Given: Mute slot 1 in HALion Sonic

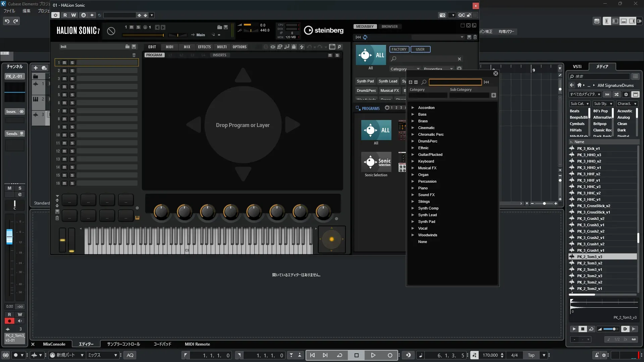Looking at the screenshot, I should coord(64,63).
